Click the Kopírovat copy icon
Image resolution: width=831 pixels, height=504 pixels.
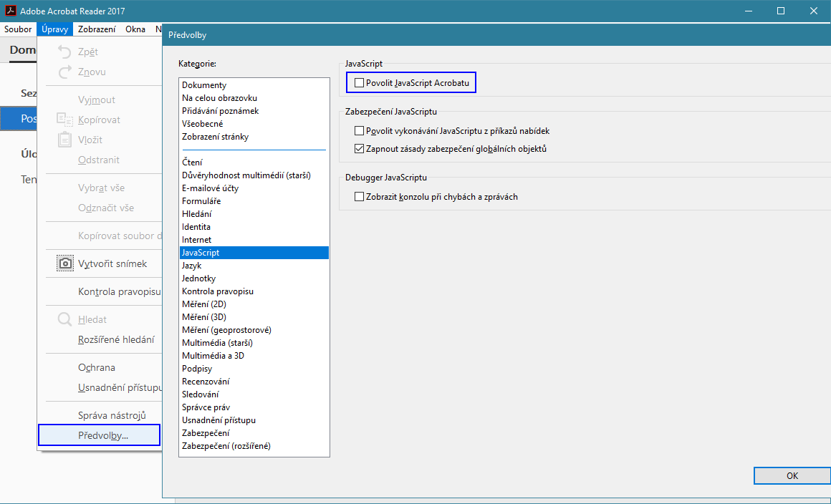(64, 120)
